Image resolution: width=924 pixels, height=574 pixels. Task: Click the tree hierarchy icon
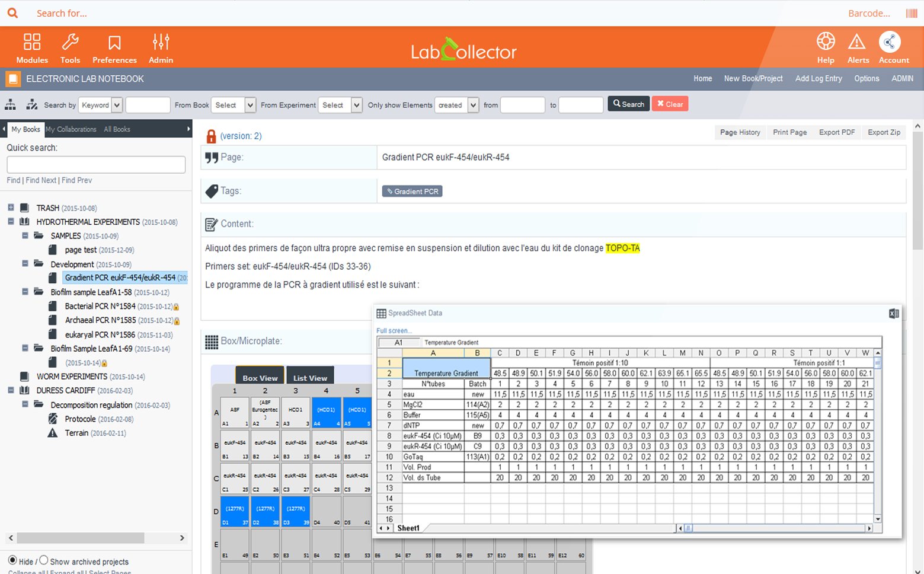coord(11,105)
